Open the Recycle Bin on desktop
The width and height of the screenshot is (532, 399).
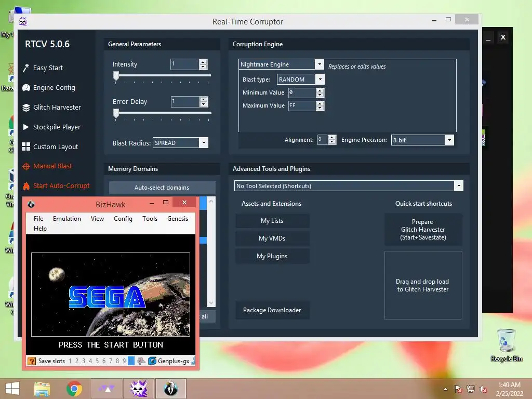(x=506, y=345)
